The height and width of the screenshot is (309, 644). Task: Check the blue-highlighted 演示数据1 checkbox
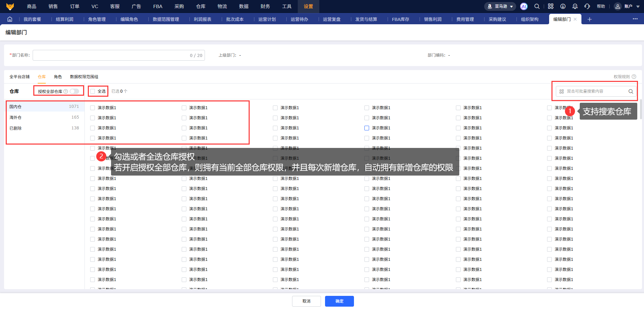[367, 128]
